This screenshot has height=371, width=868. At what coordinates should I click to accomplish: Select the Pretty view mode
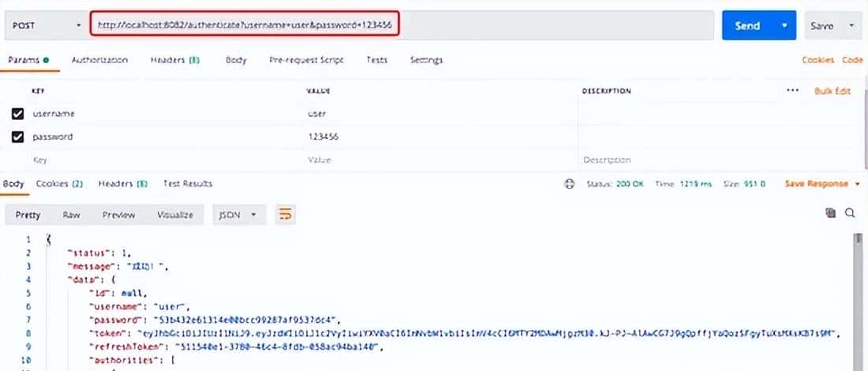28,215
